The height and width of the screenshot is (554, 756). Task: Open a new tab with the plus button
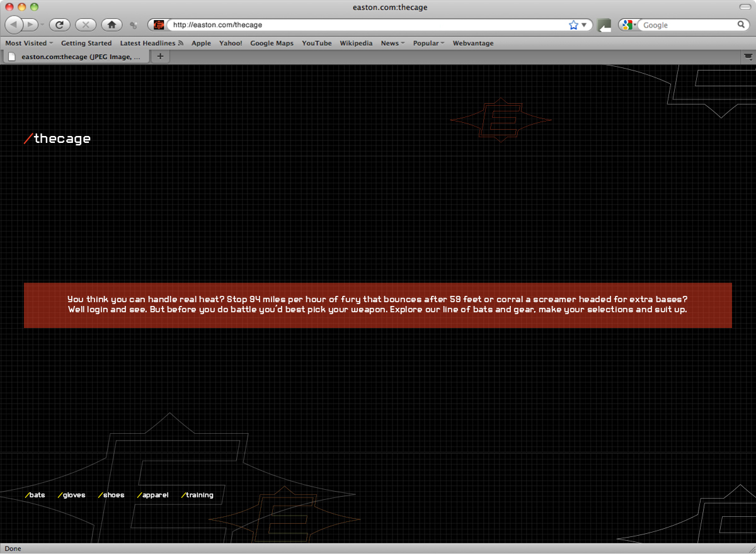pos(160,56)
